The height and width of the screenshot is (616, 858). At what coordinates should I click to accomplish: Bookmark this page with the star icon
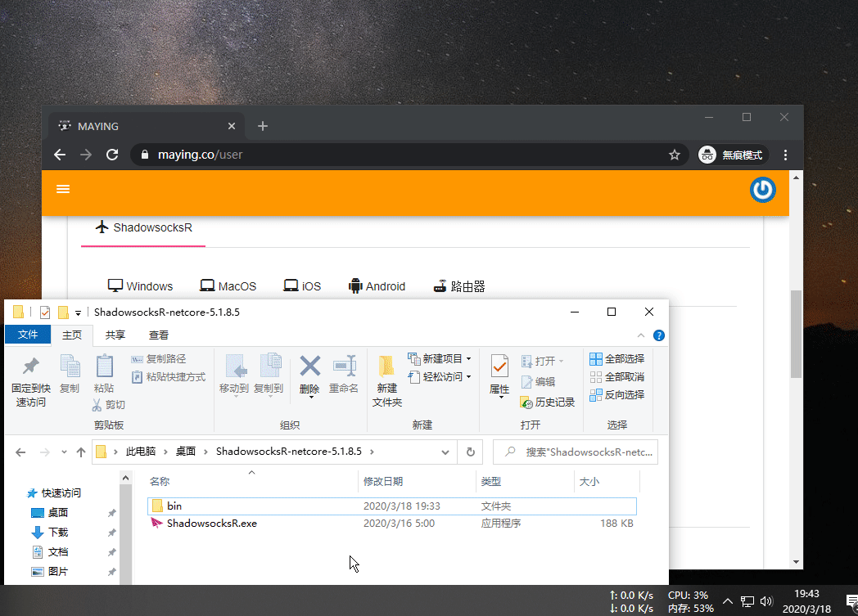pyautogui.click(x=674, y=155)
